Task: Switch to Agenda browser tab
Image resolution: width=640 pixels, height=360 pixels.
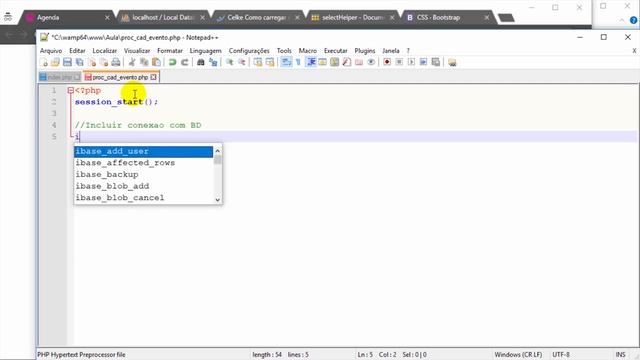Action: (x=68, y=18)
